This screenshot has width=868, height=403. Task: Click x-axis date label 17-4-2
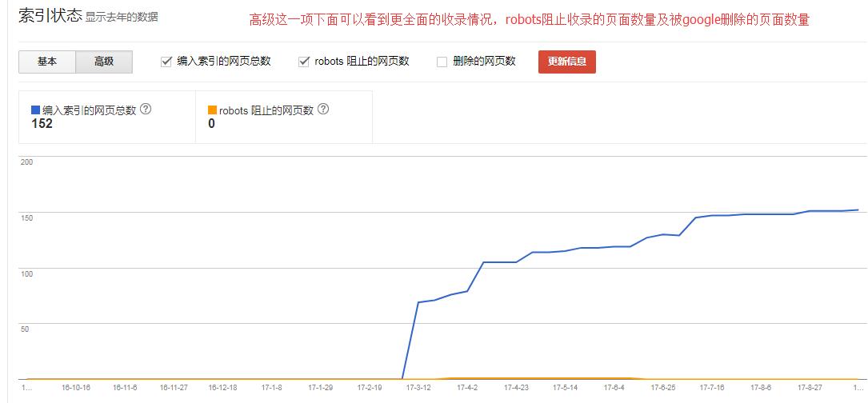(467, 388)
